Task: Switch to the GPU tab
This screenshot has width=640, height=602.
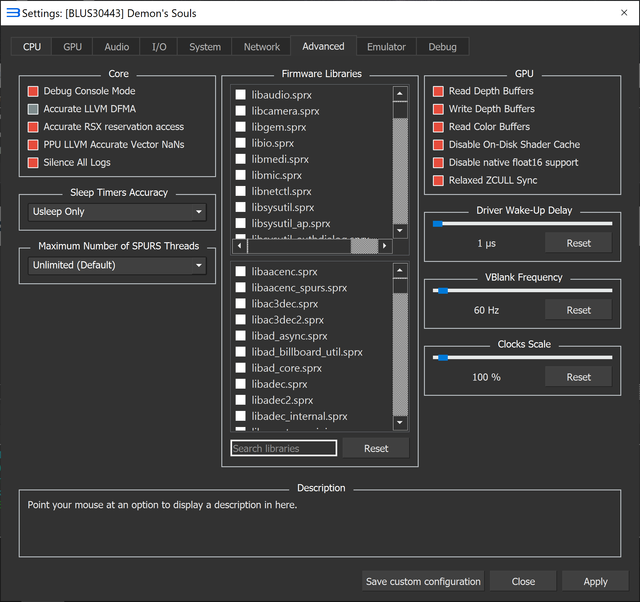Action: [72, 47]
